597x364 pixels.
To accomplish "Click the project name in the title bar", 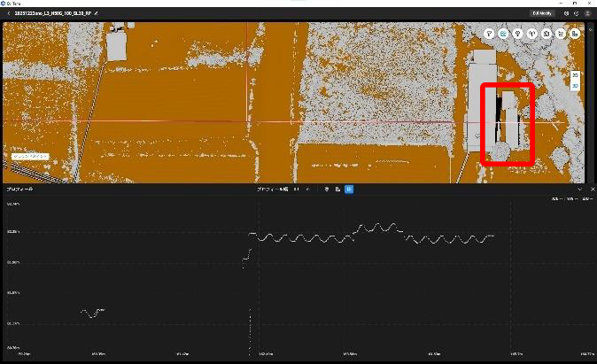I will 53,13.
